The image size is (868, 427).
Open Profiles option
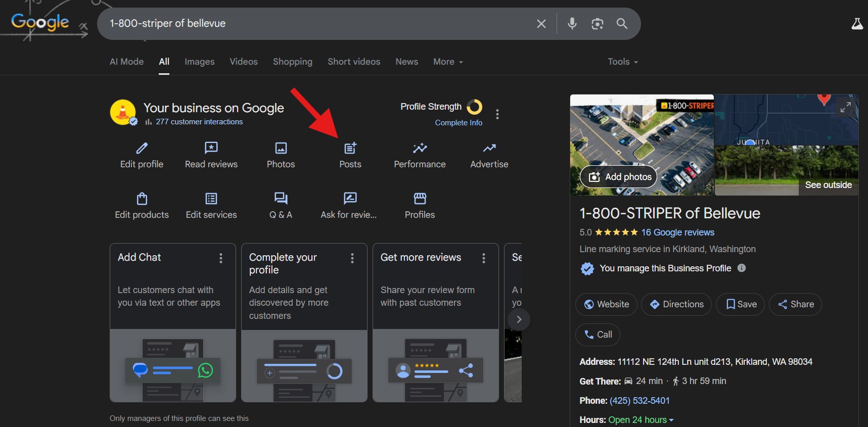pyautogui.click(x=420, y=206)
